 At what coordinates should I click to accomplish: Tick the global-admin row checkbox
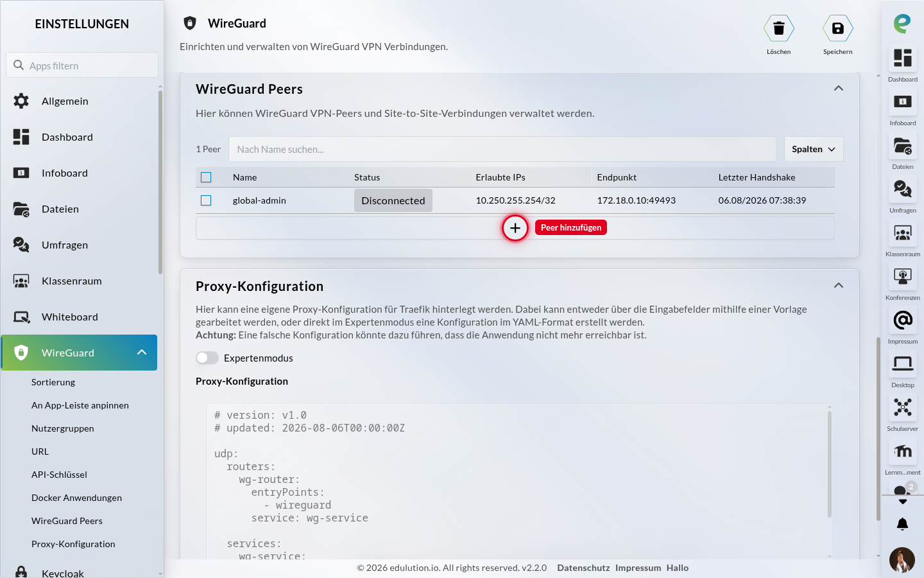[206, 200]
